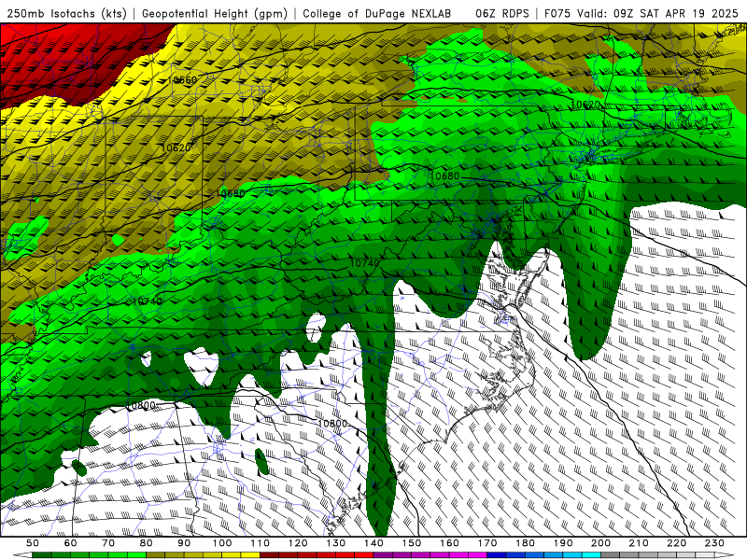Click the 50 kts label on color scale
The image size is (747, 560).
[x=33, y=543]
